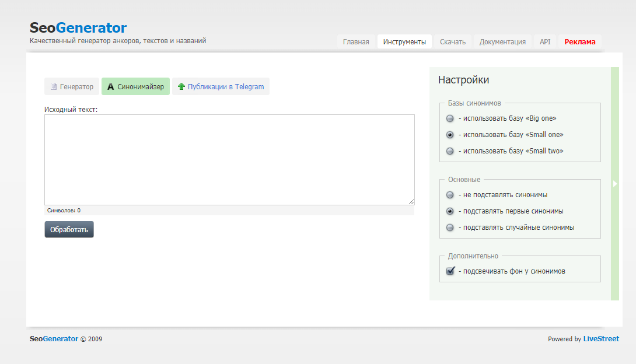Click the SeoGenerator footer link

tap(54, 339)
